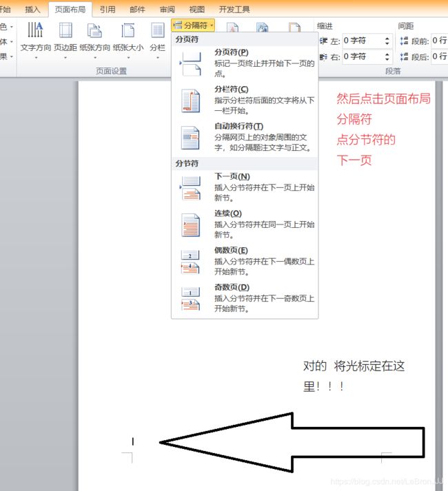Click the 分页符 page break icon
Screen dimensions: 448x491
point(190,64)
